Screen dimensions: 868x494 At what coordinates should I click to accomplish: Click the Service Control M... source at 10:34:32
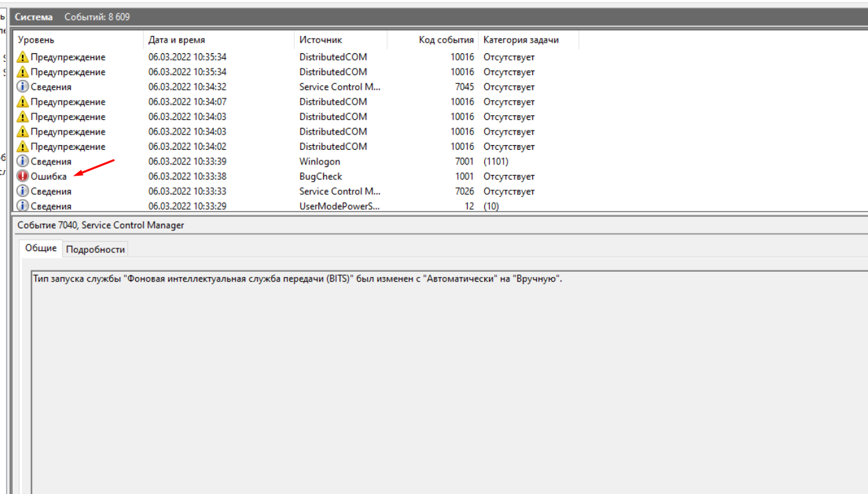[340, 87]
